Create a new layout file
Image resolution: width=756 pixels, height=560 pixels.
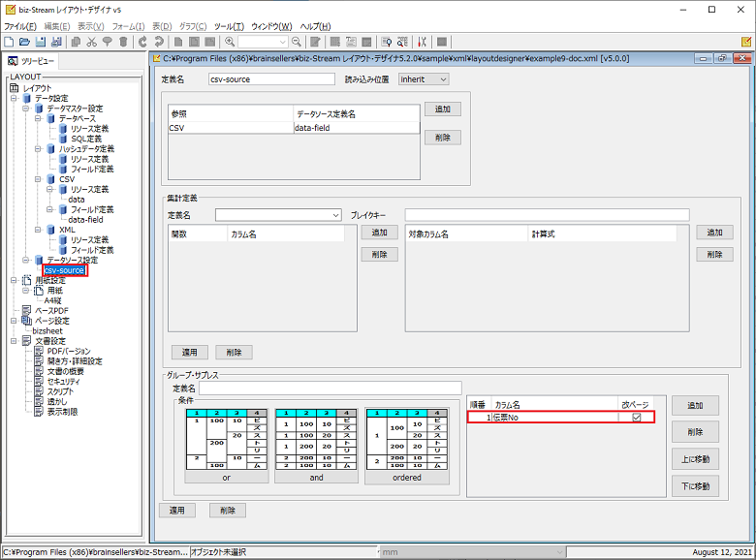(9, 42)
